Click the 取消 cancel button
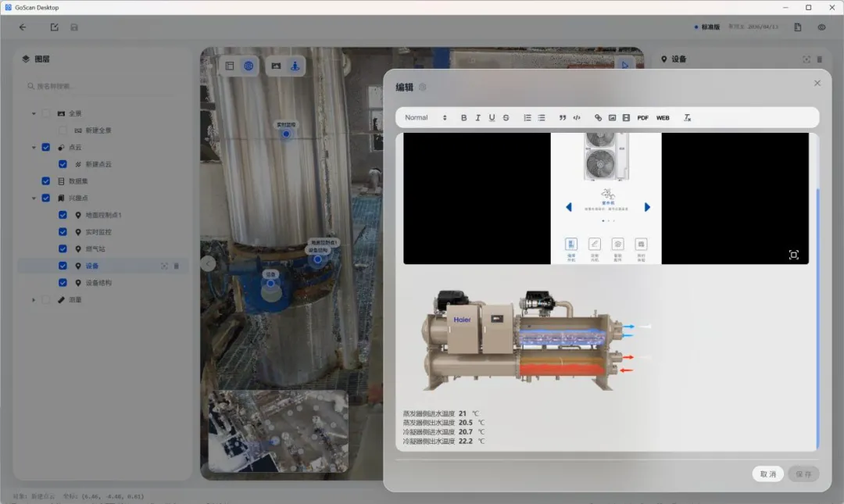The image size is (844, 504). [767, 474]
